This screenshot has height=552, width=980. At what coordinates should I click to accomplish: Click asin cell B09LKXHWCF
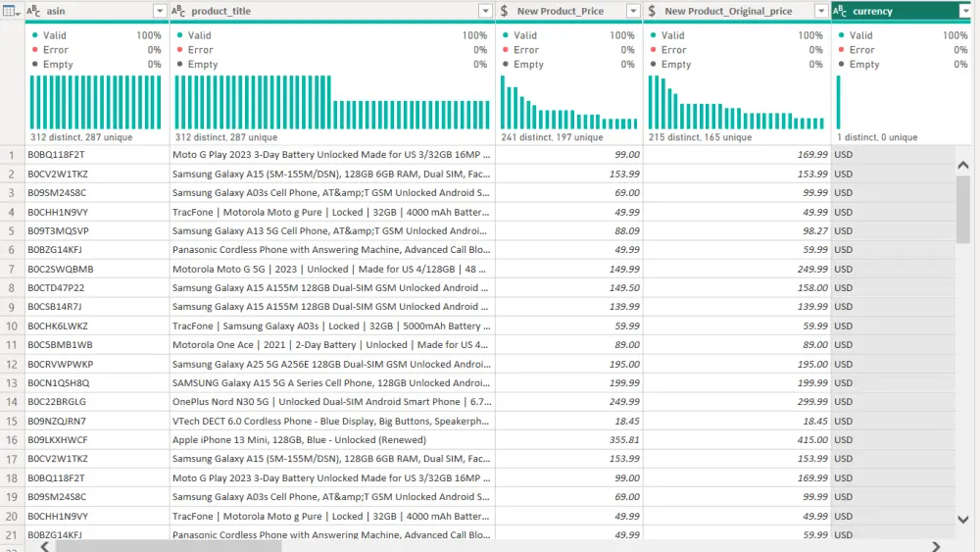tap(97, 439)
